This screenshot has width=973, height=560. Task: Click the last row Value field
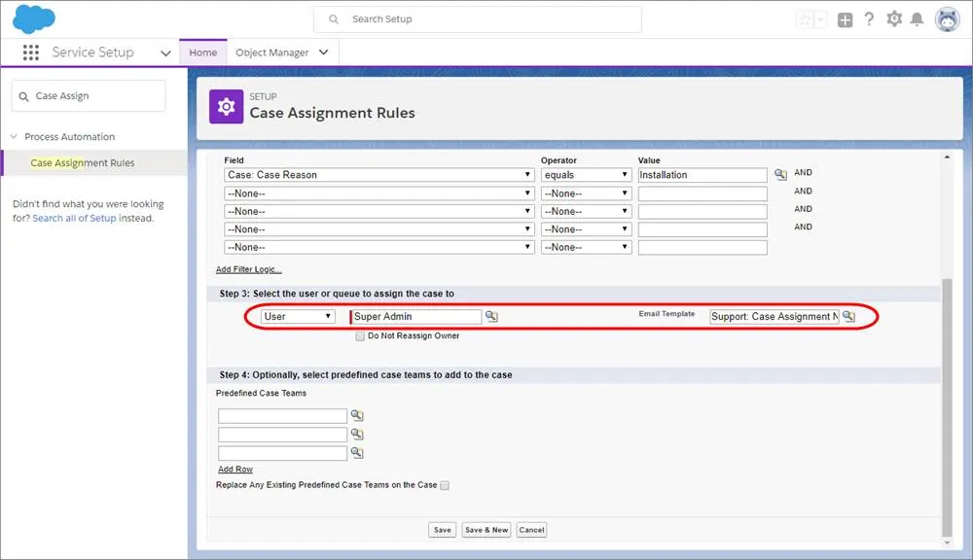703,248
